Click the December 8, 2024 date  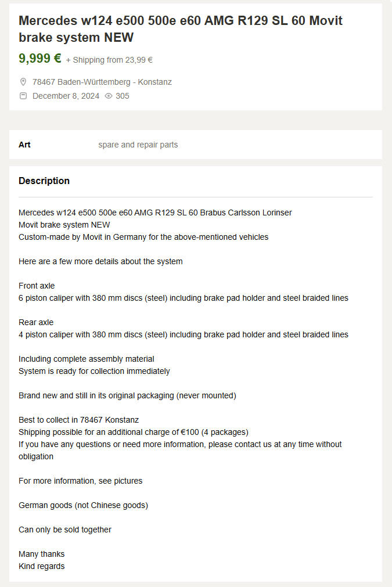[x=66, y=96]
